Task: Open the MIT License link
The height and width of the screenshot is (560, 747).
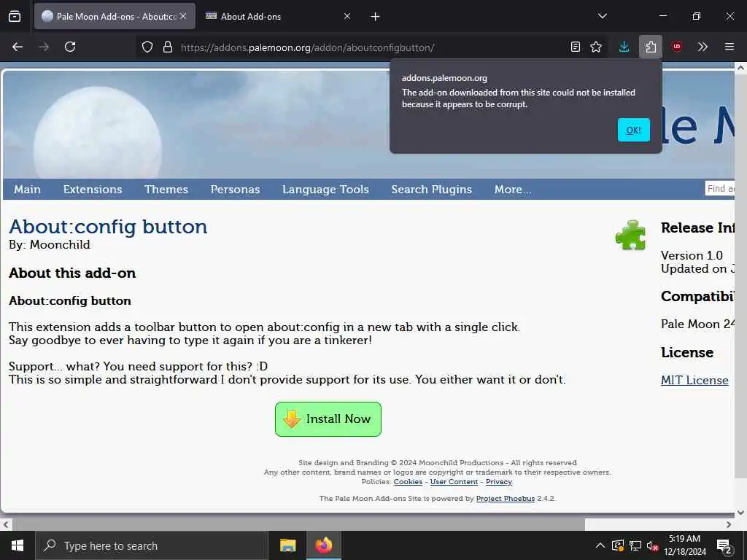Action: point(694,380)
